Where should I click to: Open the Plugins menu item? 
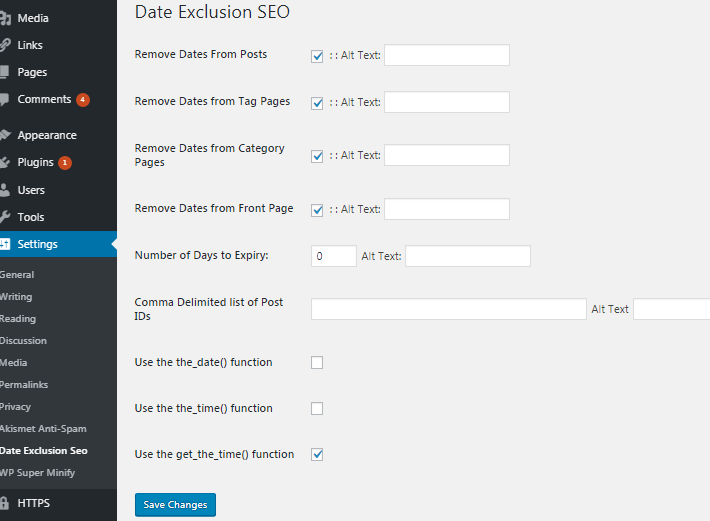pos(35,162)
